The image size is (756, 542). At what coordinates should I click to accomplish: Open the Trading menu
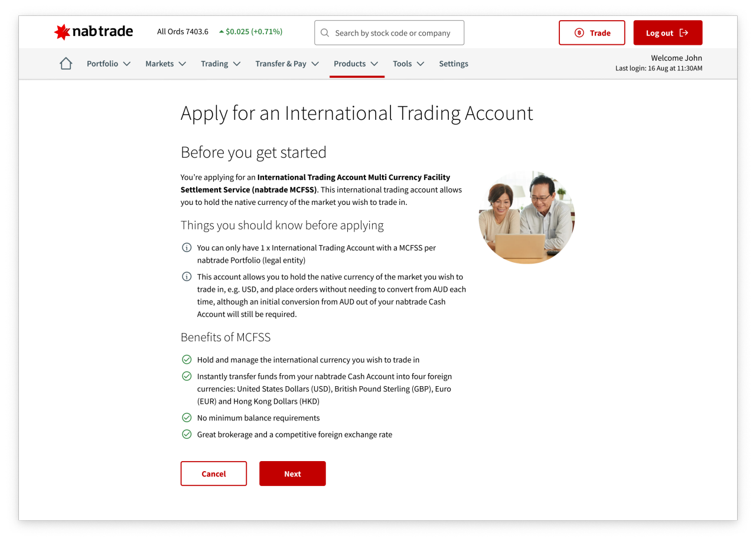tap(221, 64)
